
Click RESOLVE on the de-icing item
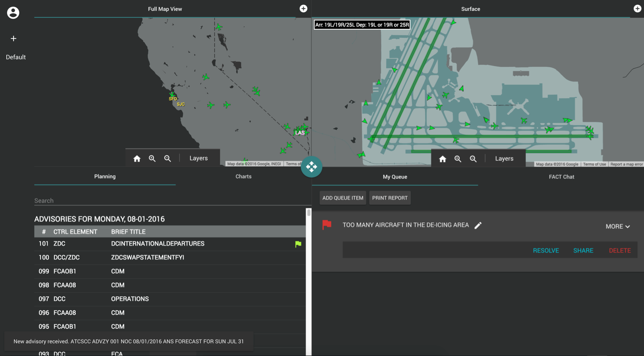pyautogui.click(x=546, y=251)
